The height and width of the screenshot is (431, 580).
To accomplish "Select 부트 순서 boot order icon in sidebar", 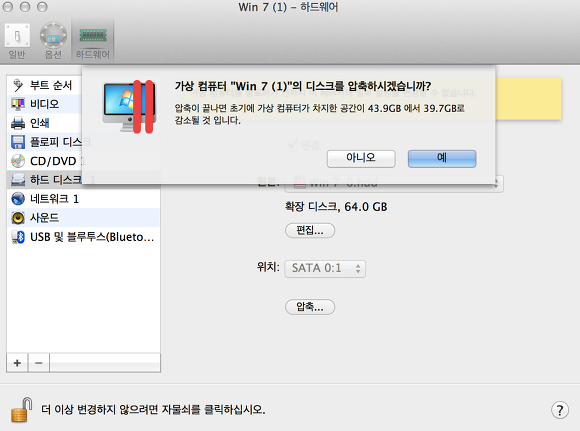I will [x=18, y=85].
